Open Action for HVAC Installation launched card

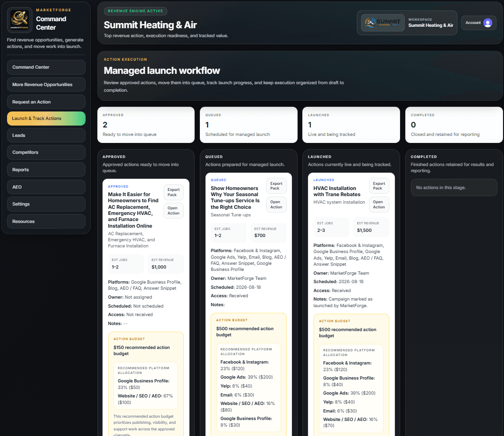pyautogui.click(x=379, y=205)
